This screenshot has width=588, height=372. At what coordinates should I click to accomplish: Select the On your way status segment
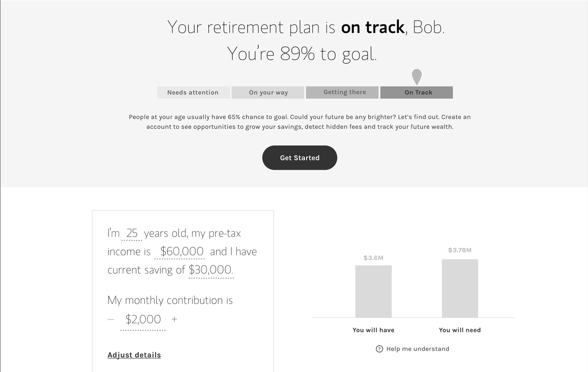click(268, 92)
